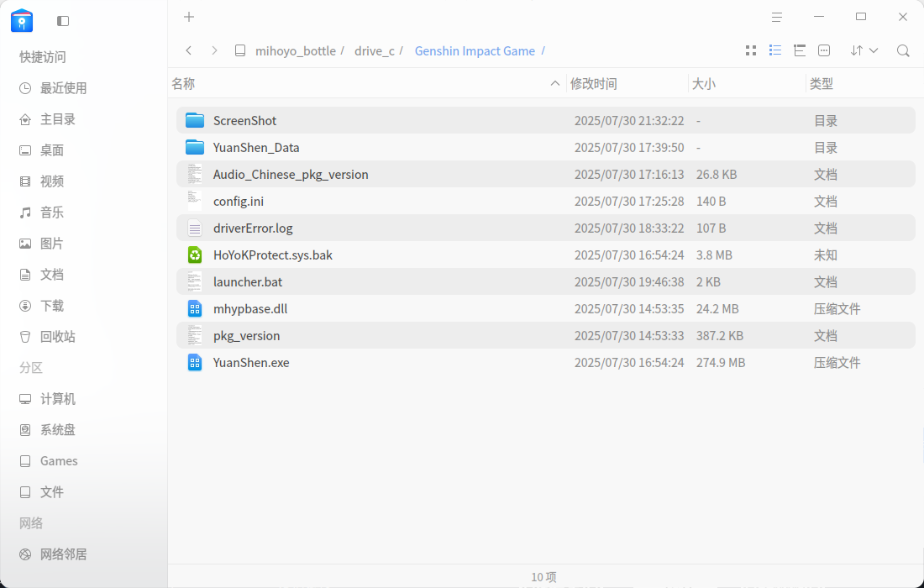This screenshot has width=924, height=588.
Task: Open the sort order dropdown
Action: [864, 50]
